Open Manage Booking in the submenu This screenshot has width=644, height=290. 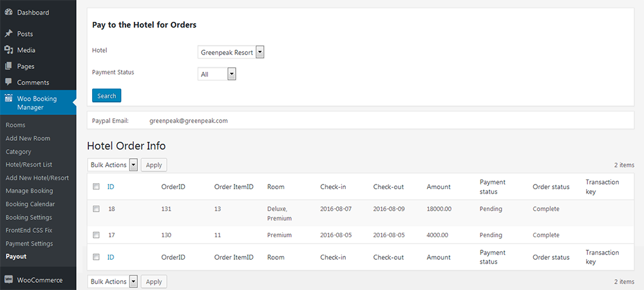(x=29, y=191)
